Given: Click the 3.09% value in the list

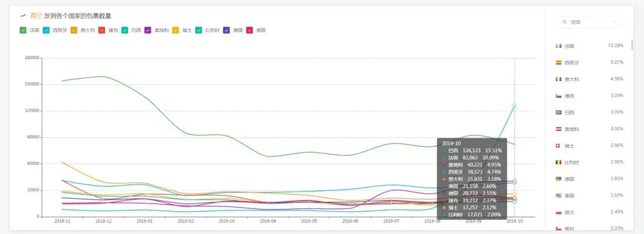Looking at the screenshot, I should pyautogui.click(x=617, y=112).
